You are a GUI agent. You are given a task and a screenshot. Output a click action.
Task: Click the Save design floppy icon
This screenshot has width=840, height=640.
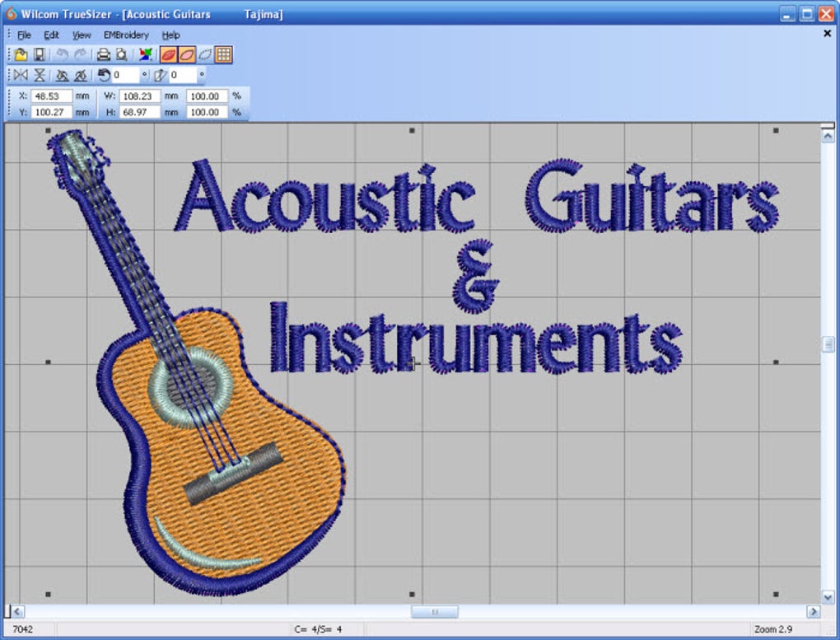(39, 55)
